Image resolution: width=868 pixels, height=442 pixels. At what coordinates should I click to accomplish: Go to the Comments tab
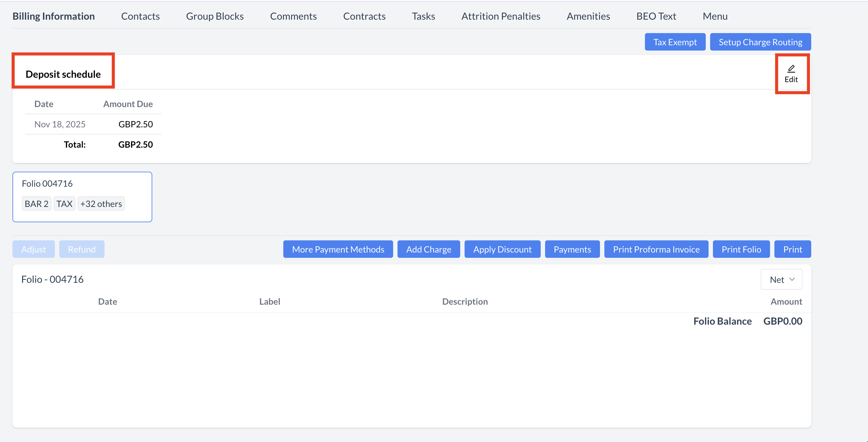point(293,16)
